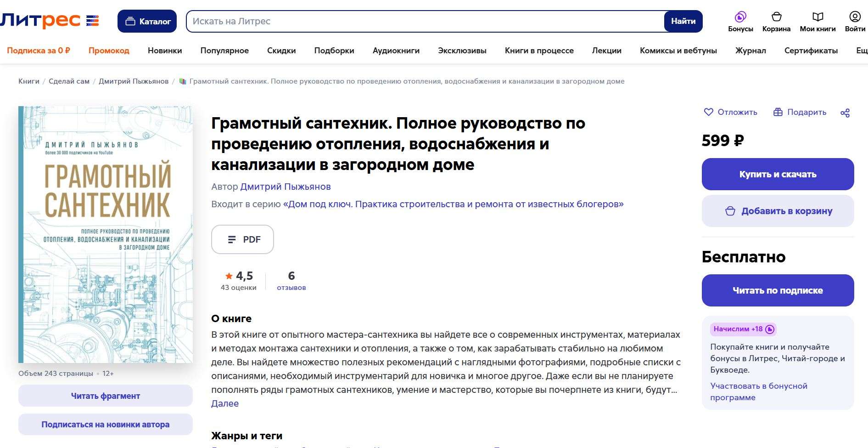868x448 pixels.
Task: Select the PDF format button
Action: tap(242, 239)
